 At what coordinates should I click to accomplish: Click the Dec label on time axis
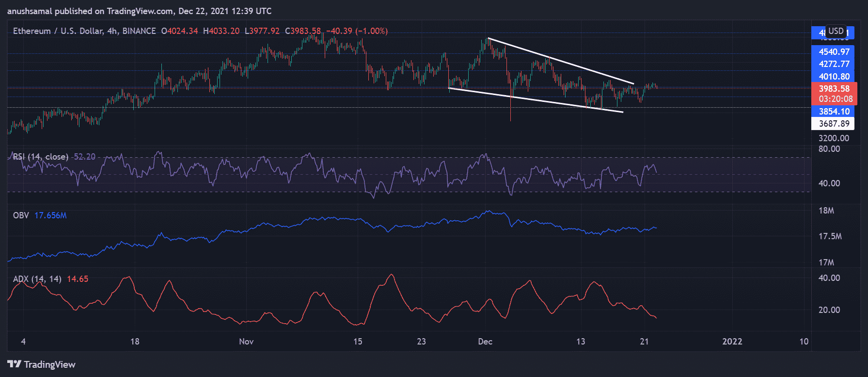485,342
